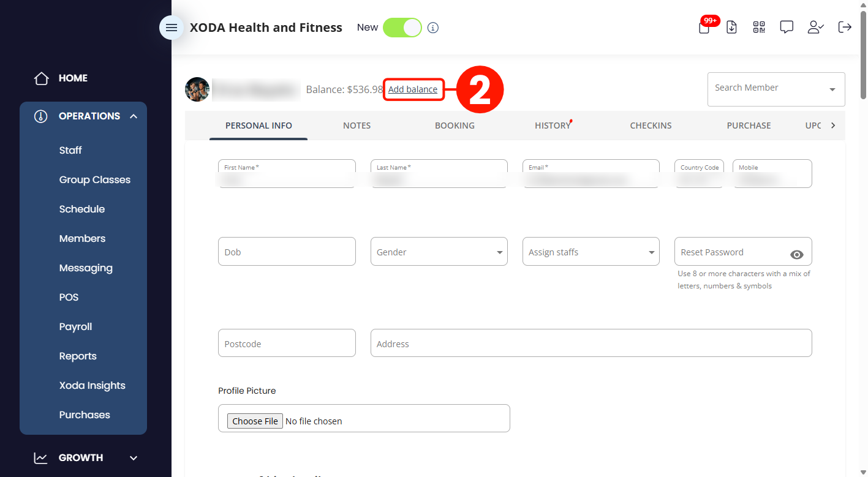The image size is (868, 477).
Task: Click the download file icon
Action: (x=731, y=27)
